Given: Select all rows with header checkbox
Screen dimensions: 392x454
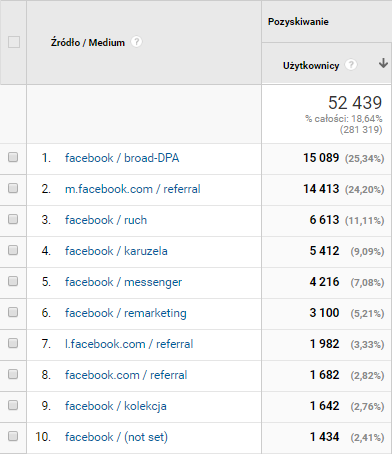Looking at the screenshot, I should coord(14,42).
